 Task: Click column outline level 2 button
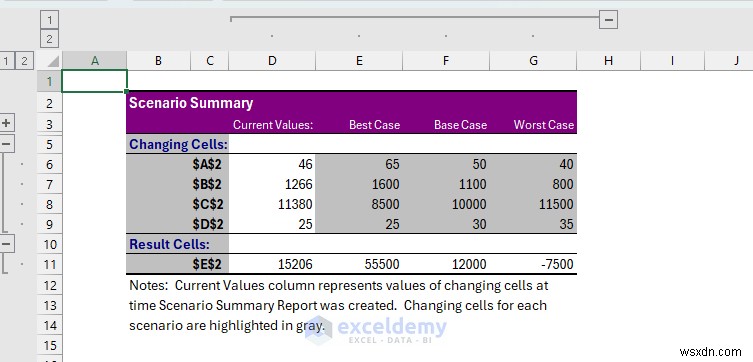(x=49, y=38)
